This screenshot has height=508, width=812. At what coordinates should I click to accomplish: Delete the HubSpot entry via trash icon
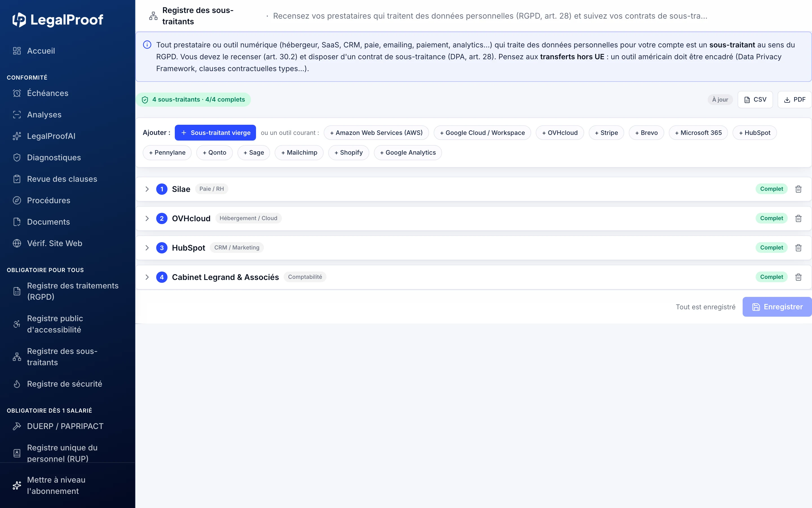coord(798,248)
